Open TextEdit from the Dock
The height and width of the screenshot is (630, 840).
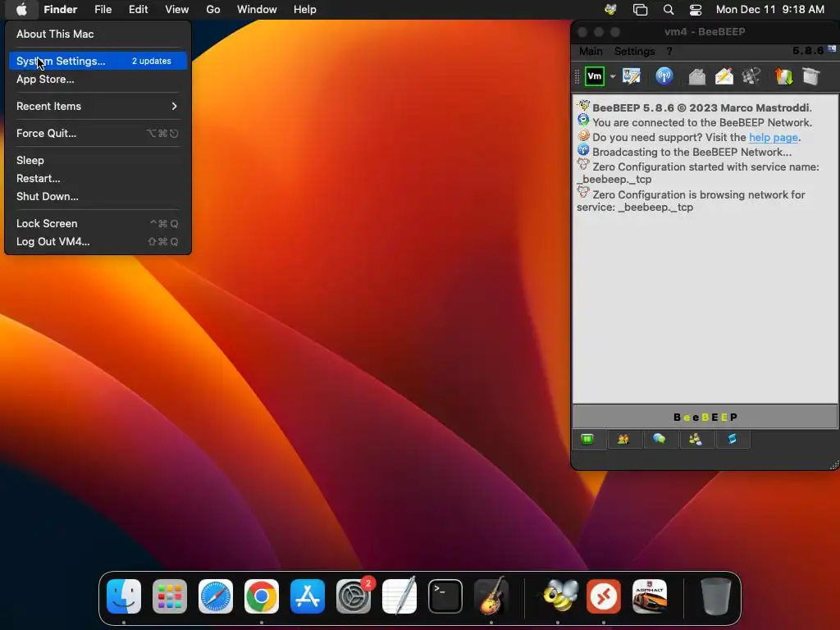coord(399,596)
